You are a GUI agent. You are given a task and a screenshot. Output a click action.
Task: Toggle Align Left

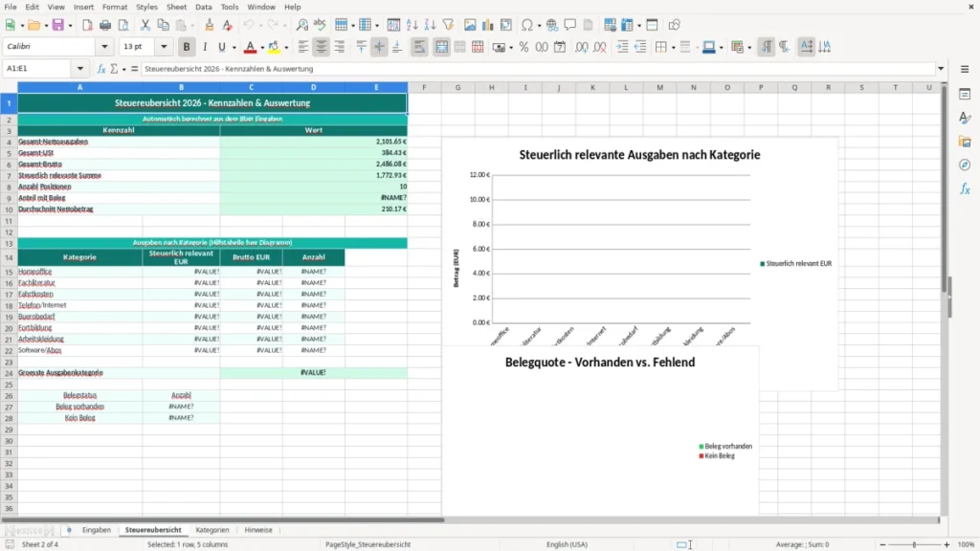pyautogui.click(x=303, y=47)
